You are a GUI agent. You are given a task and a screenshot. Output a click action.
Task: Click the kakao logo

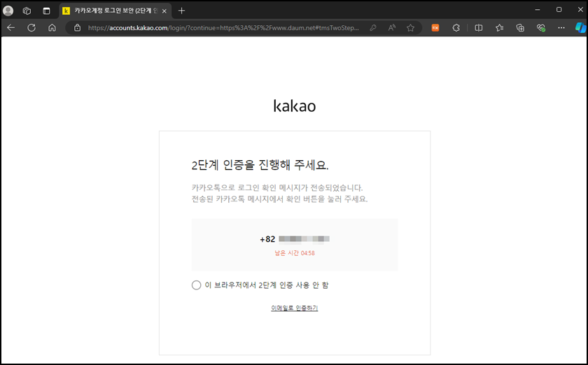pos(295,106)
